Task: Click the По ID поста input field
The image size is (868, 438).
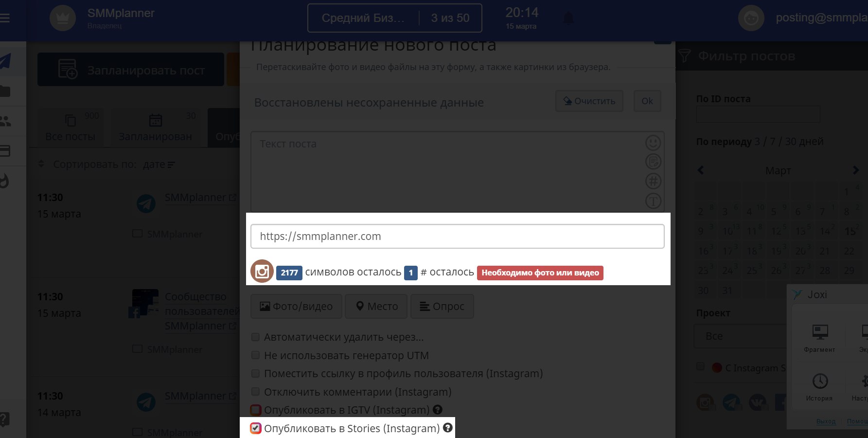Action: click(x=758, y=115)
